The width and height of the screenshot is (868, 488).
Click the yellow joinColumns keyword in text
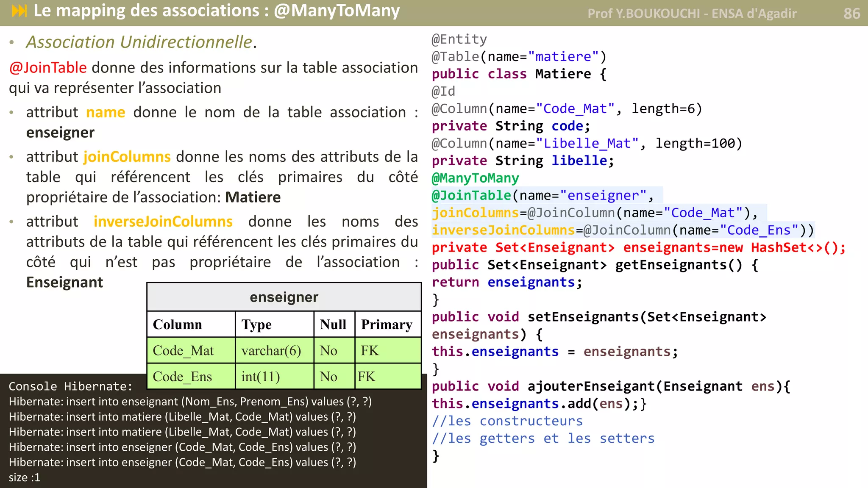pos(127,157)
